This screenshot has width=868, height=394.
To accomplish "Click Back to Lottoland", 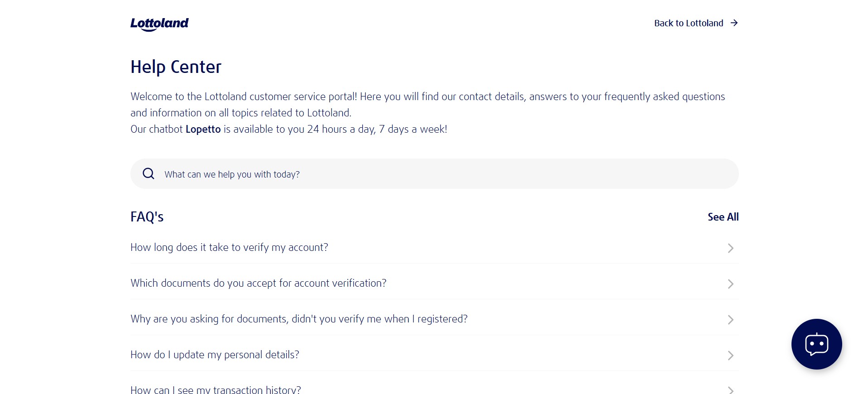I will 688,23.
